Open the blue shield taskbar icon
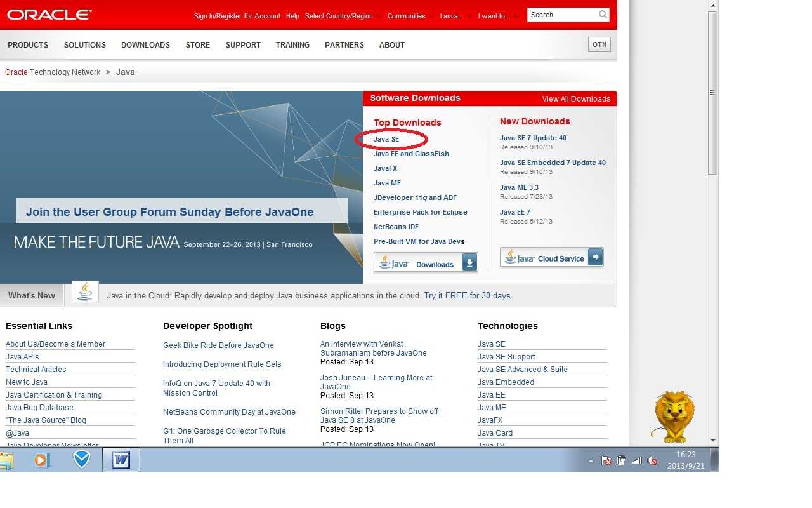Screen dimensions: 812x508 point(82,460)
